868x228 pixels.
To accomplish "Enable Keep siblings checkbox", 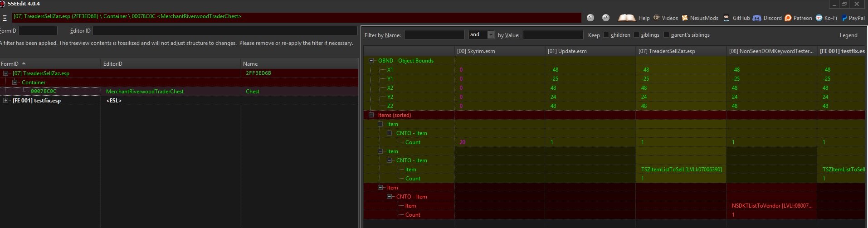I will (x=636, y=35).
